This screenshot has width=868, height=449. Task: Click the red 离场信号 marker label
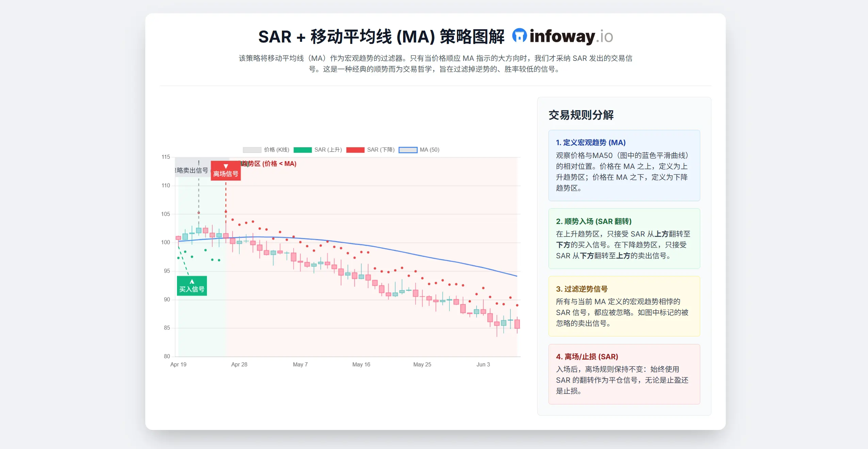(226, 171)
